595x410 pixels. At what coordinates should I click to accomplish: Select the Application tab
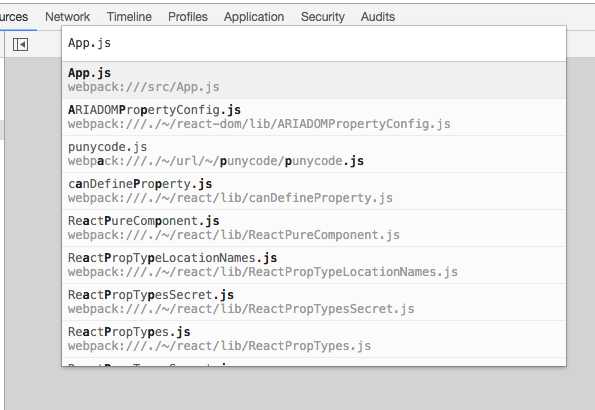pyautogui.click(x=254, y=17)
